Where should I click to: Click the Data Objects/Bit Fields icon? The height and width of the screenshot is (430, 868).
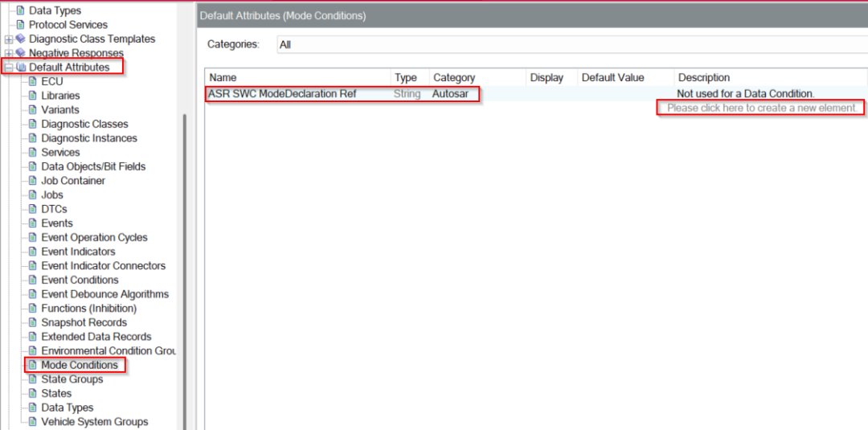pyautogui.click(x=33, y=166)
